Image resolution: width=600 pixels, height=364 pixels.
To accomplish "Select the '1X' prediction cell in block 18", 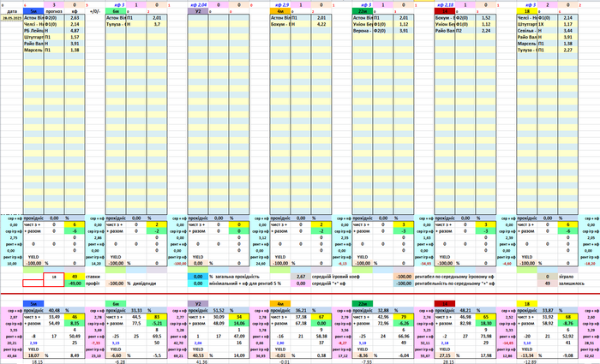I will (x=548, y=24).
